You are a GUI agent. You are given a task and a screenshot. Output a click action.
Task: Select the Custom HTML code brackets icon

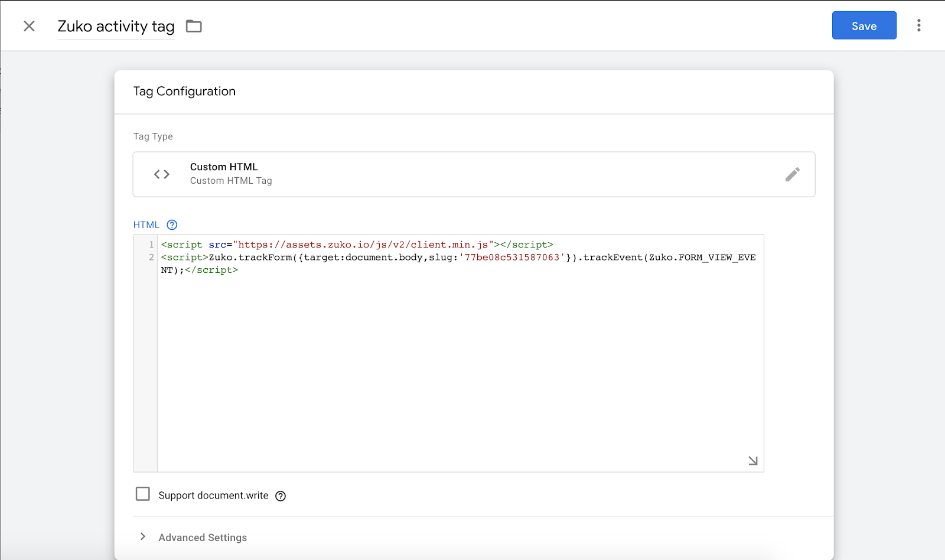[x=161, y=174]
